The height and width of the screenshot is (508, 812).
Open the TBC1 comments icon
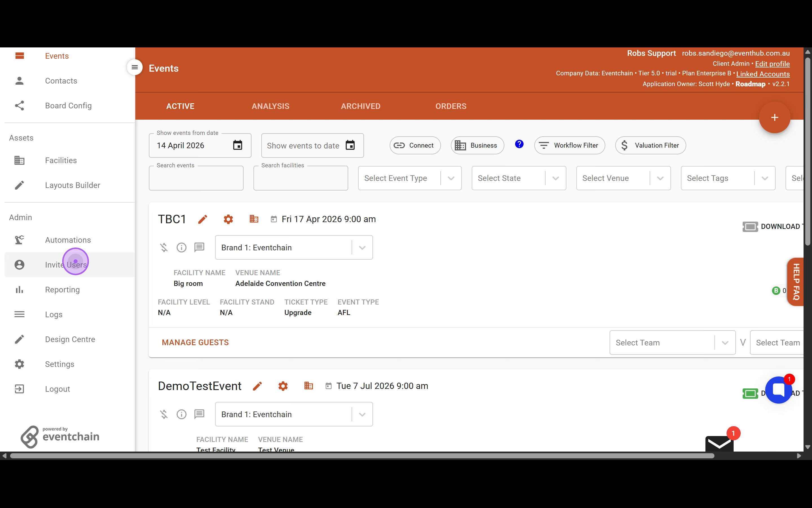tap(199, 248)
